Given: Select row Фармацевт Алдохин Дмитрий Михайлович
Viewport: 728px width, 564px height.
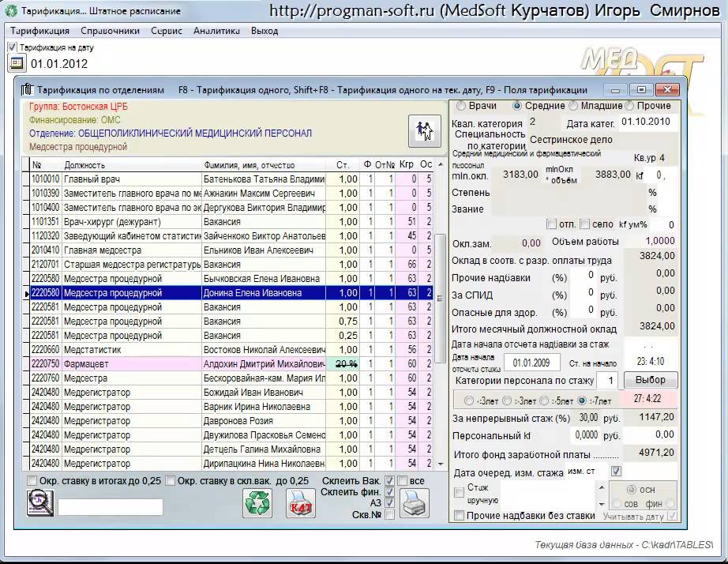Looking at the screenshot, I should coord(231,364).
